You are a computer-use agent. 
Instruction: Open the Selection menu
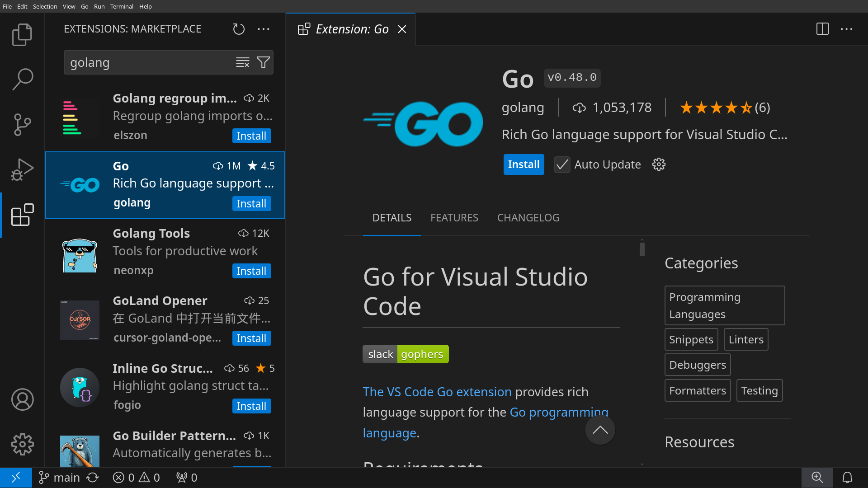click(x=45, y=6)
